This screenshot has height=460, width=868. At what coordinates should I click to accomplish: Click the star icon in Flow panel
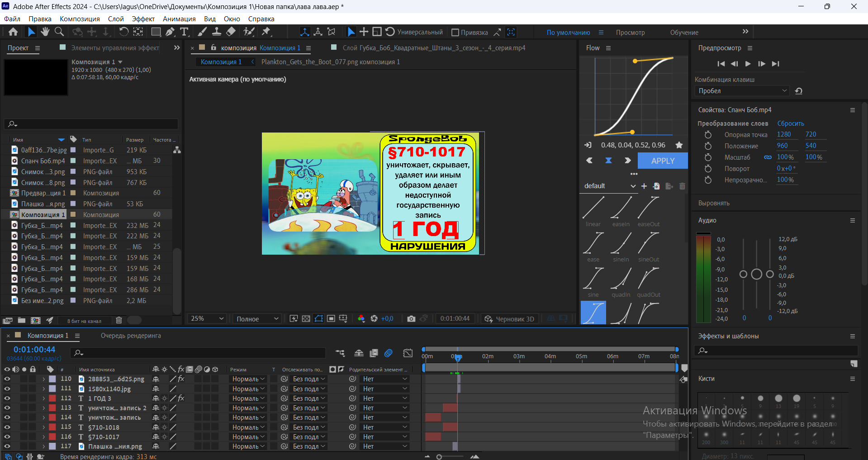(x=679, y=145)
